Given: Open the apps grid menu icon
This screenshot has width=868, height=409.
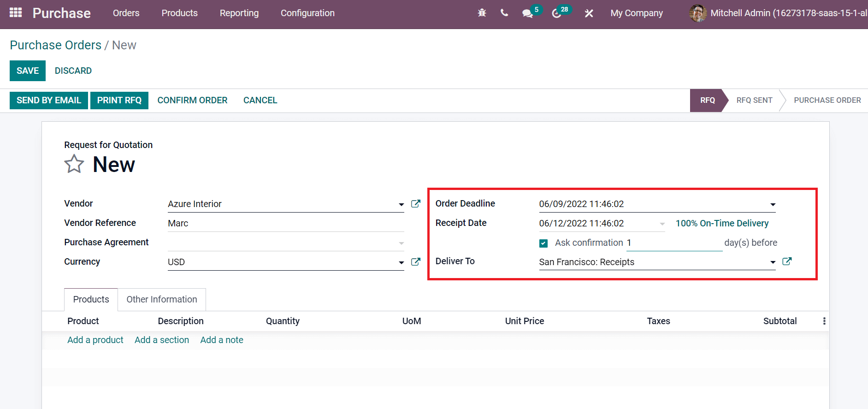Looking at the screenshot, I should coord(16,12).
